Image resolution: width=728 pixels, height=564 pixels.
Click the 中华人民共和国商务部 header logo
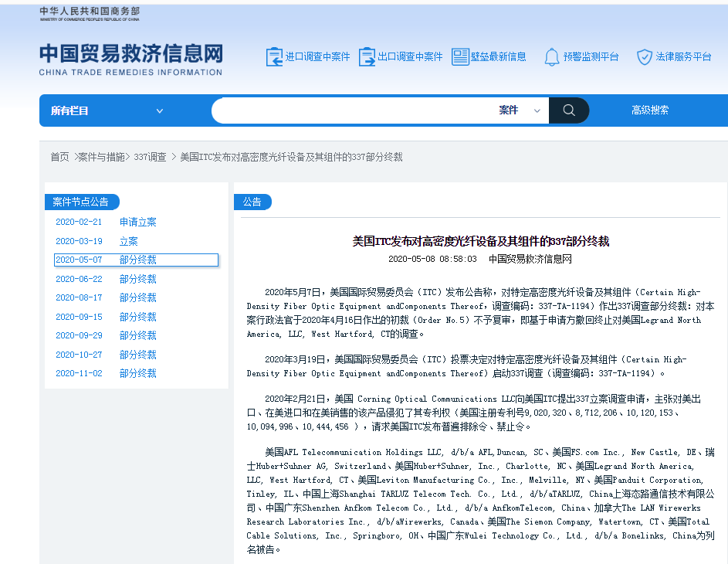pos(90,14)
